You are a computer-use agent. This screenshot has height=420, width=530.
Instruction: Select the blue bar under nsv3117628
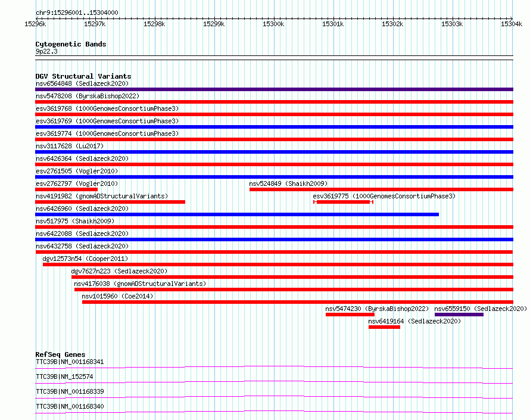point(274,152)
